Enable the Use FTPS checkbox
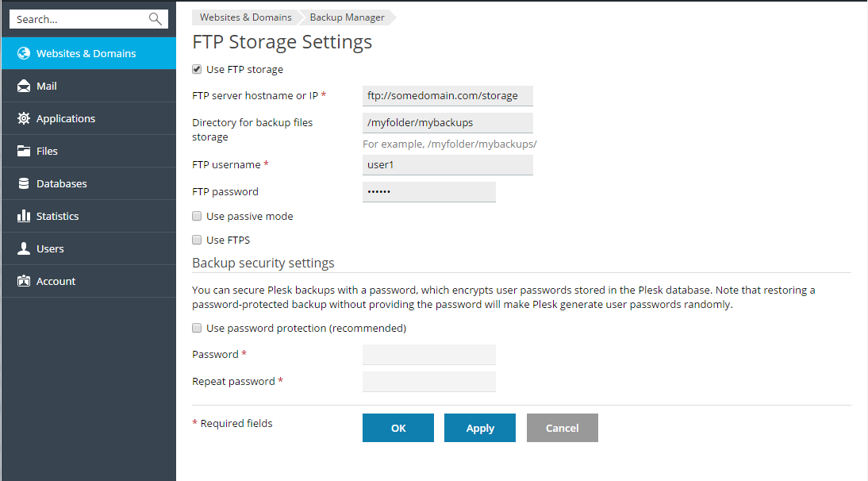This screenshot has height=481, width=868. pos(197,240)
